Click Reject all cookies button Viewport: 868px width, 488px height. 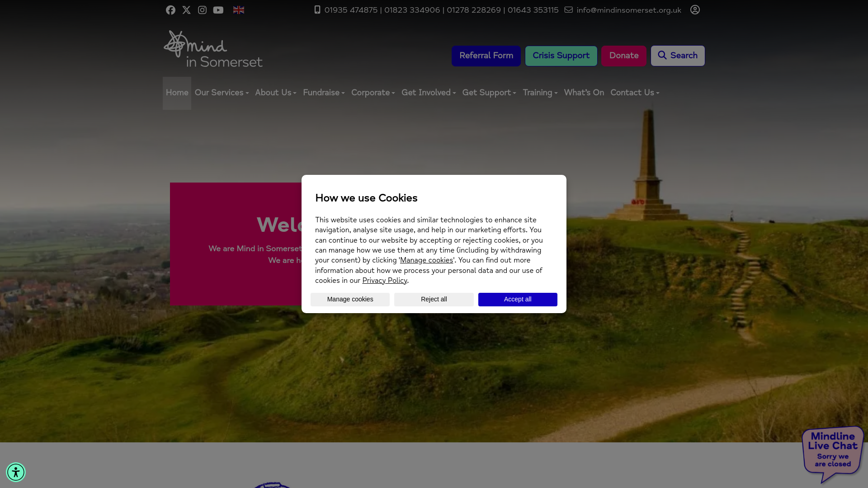pyautogui.click(x=434, y=300)
